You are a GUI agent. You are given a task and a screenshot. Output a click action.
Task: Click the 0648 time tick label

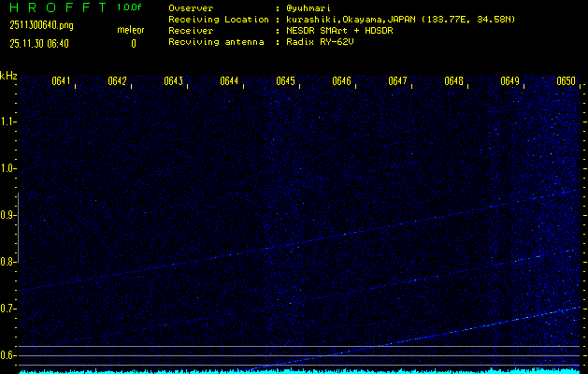pyautogui.click(x=453, y=81)
